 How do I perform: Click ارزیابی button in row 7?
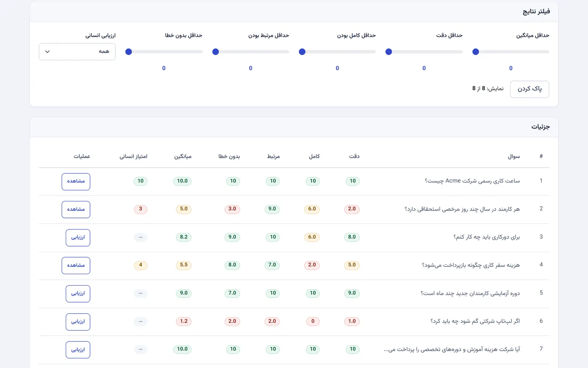tap(78, 350)
